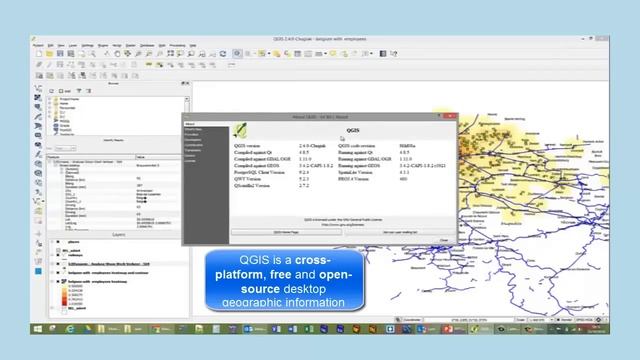Image resolution: width=640 pixels, height=360 pixels.
Task: Select the Pan Map to Selection tool
Action: click(128, 54)
